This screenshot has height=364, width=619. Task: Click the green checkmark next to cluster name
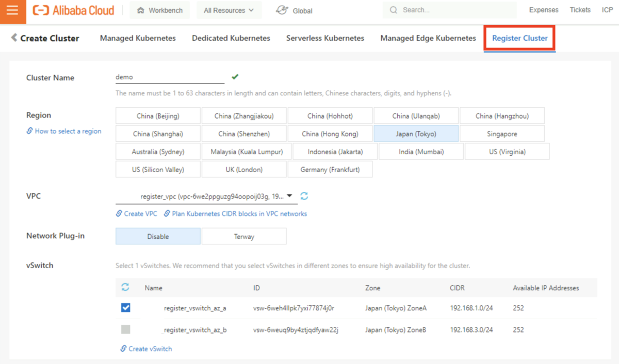pyautogui.click(x=235, y=77)
